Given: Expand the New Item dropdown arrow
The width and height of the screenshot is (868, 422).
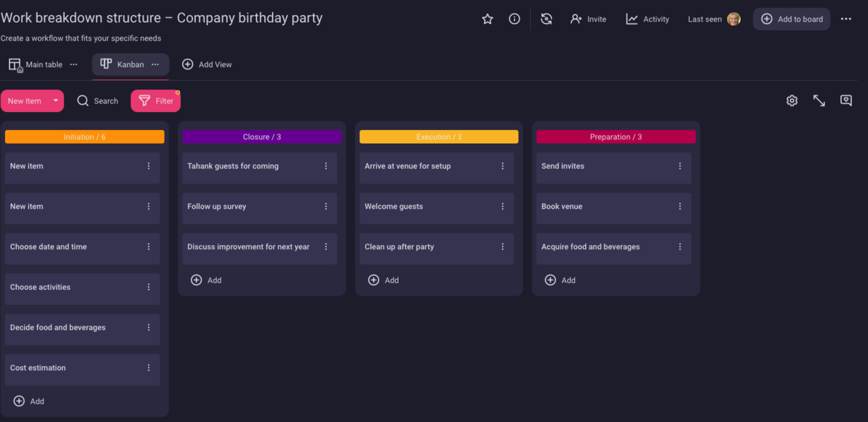Looking at the screenshot, I should tap(56, 101).
